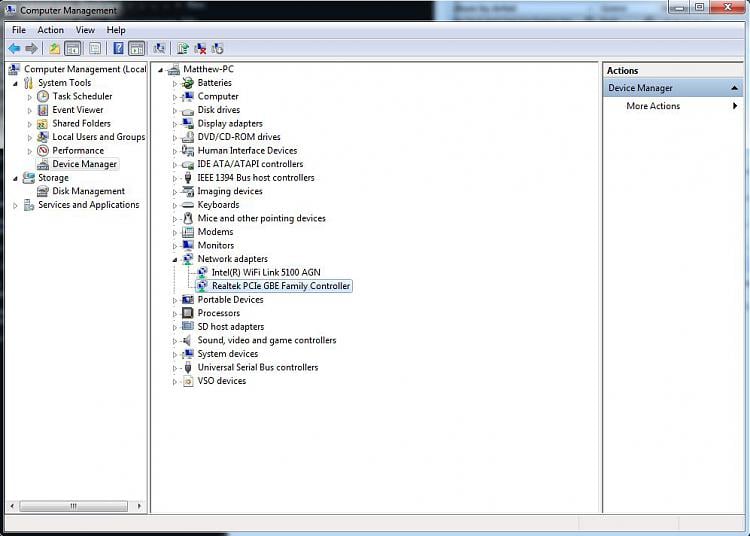
Task: Click the Uninstall device red X icon
Action: (x=200, y=48)
